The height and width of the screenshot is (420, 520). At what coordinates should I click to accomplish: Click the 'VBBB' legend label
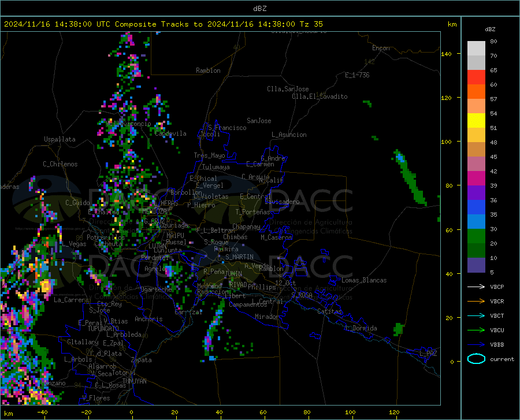click(x=497, y=345)
